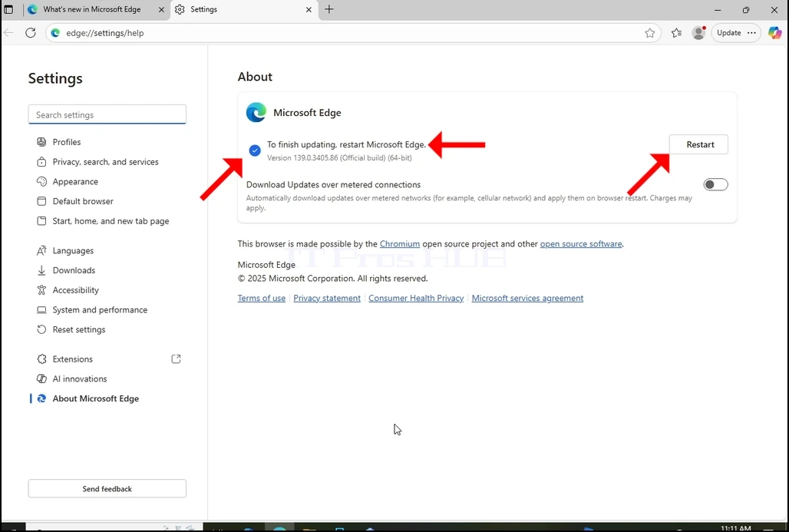Click 'To finish updating, restart Microsoft Edge.' text

pos(346,144)
